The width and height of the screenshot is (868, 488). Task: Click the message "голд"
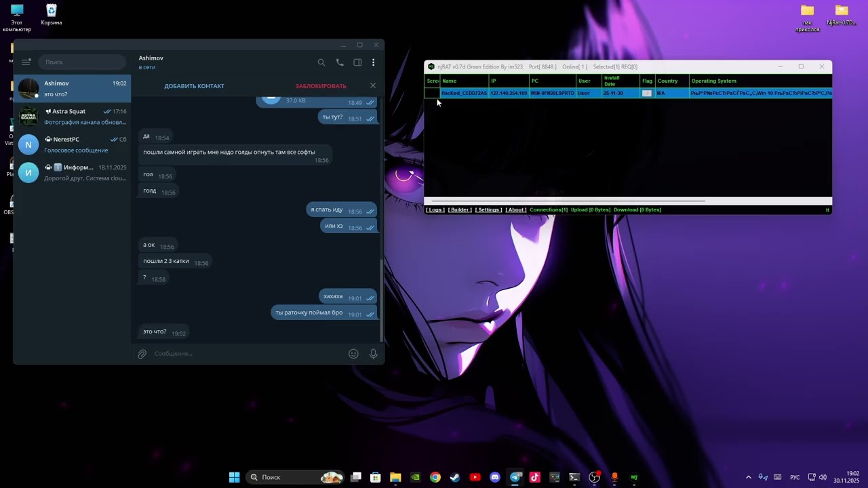(x=159, y=191)
